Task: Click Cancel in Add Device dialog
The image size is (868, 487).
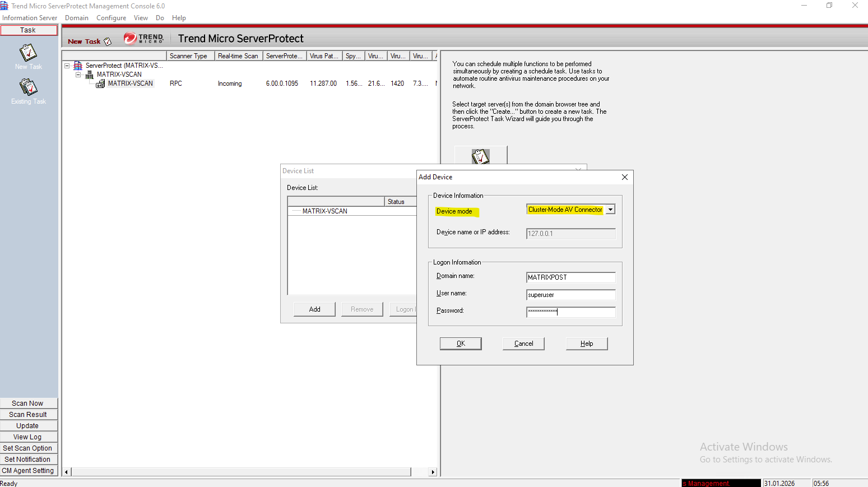Action: pyautogui.click(x=523, y=344)
